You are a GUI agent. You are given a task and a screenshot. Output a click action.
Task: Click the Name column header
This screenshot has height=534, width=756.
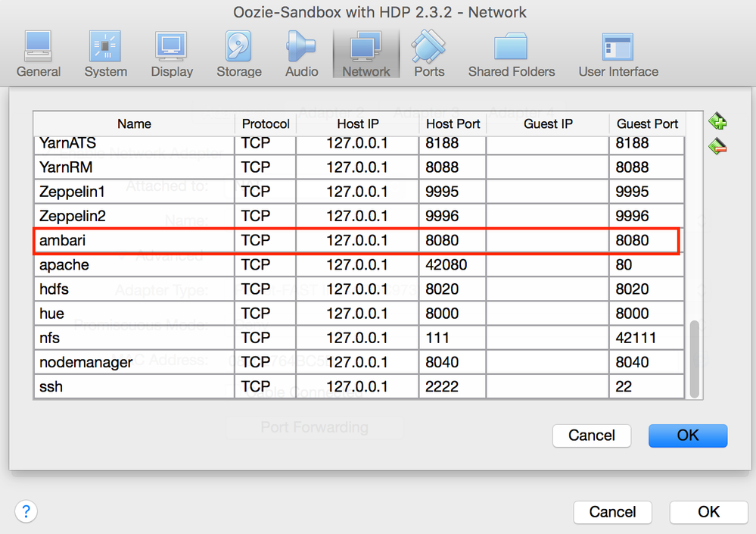pyautogui.click(x=134, y=124)
